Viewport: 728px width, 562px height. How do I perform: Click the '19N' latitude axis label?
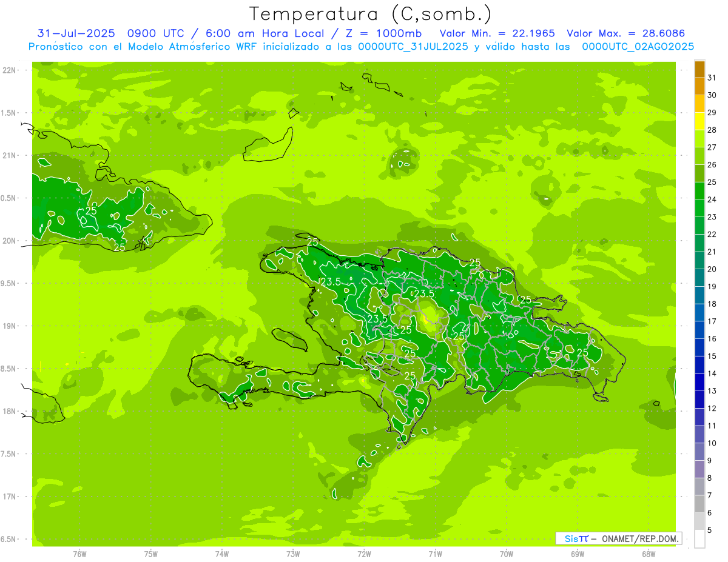pyautogui.click(x=8, y=326)
